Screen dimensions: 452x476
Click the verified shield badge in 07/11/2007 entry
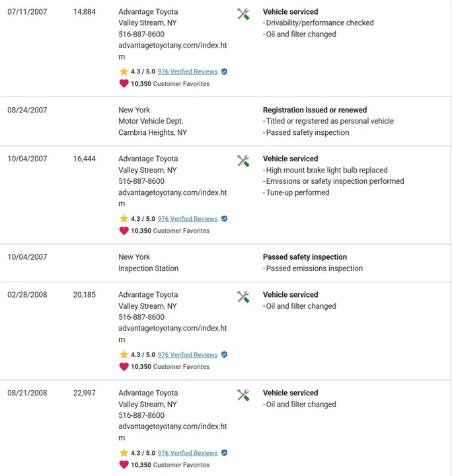[x=224, y=71]
